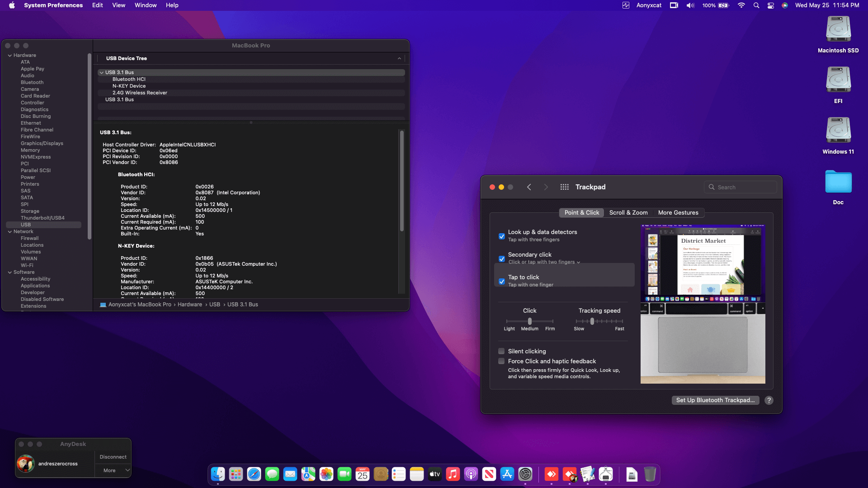Open AnyDesk More dropdown
This screenshot has width=868, height=488.
[113, 470]
